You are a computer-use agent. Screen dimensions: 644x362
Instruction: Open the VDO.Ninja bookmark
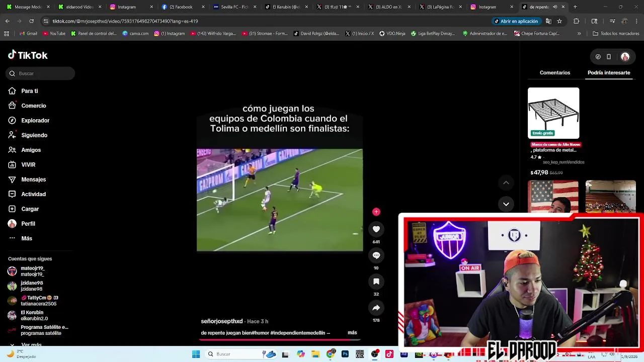pos(392,34)
